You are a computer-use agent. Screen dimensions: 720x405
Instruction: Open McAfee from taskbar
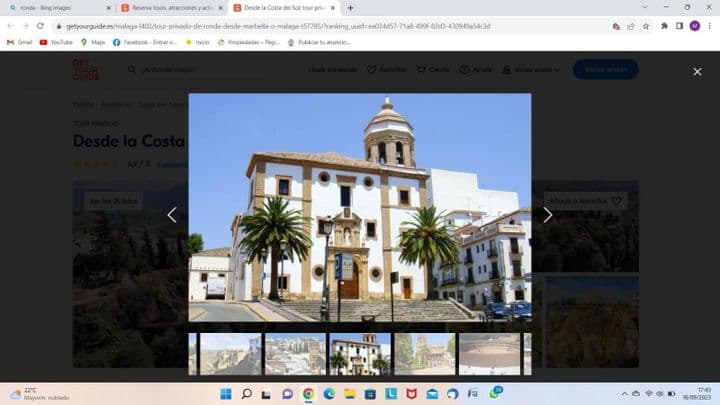point(411,394)
